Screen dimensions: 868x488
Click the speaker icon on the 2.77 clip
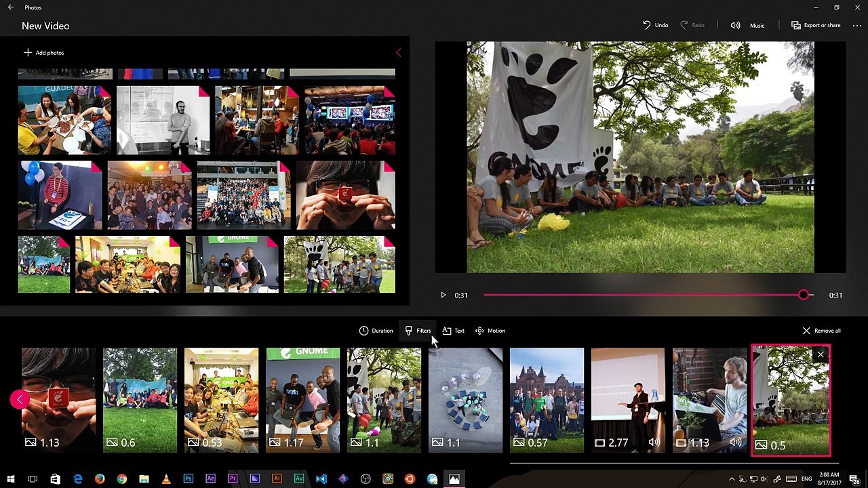(x=654, y=443)
